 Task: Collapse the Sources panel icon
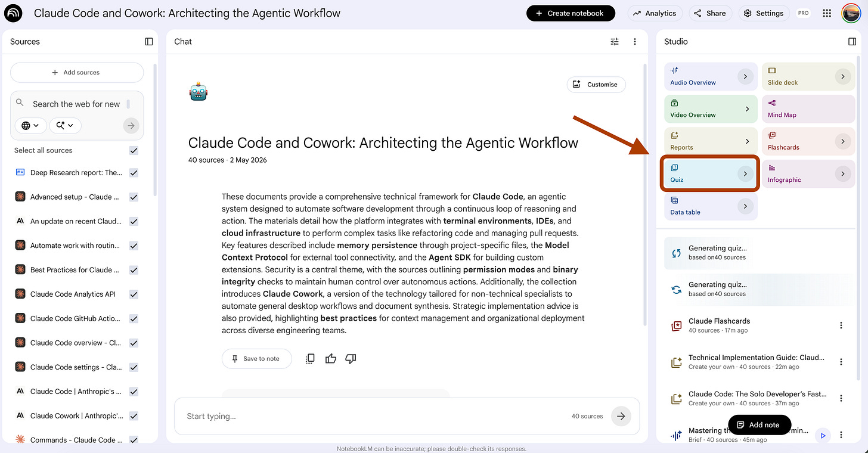(149, 42)
